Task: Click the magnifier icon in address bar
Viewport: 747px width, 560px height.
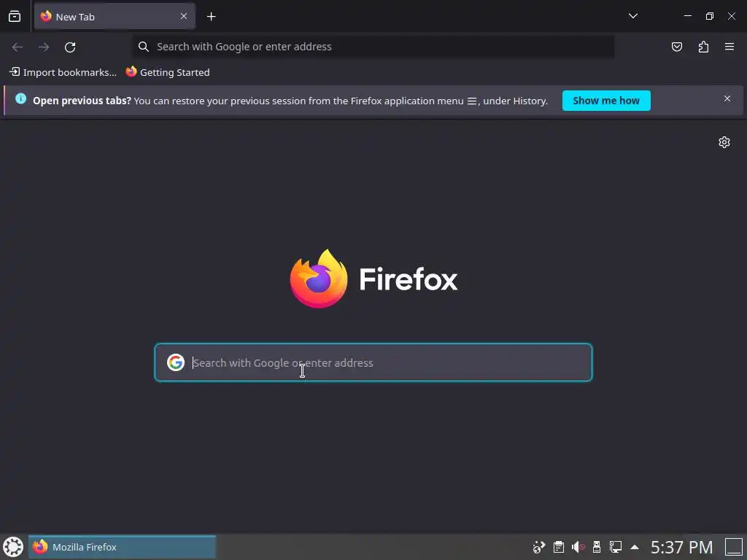Action: (144, 47)
